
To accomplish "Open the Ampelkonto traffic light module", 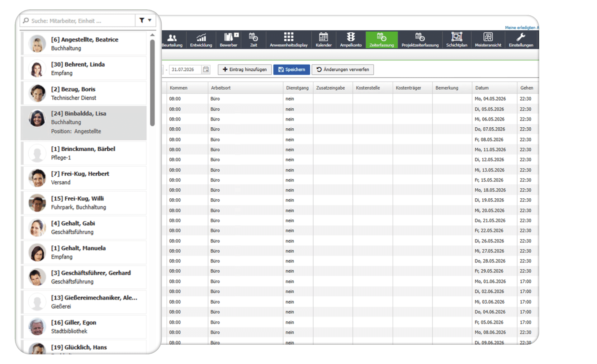I will coord(351,40).
